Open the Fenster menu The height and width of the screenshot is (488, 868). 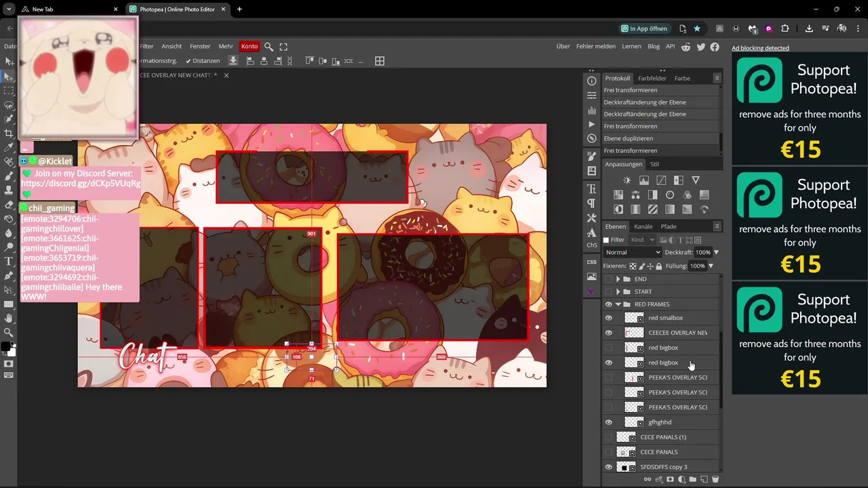coord(200,46)
